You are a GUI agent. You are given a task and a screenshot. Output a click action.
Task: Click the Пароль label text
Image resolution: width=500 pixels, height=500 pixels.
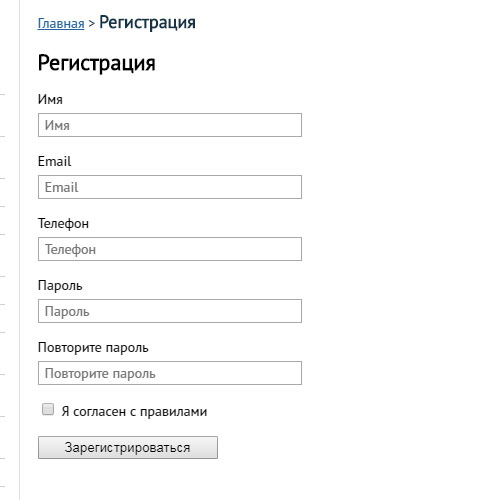[x=60, y=286]
